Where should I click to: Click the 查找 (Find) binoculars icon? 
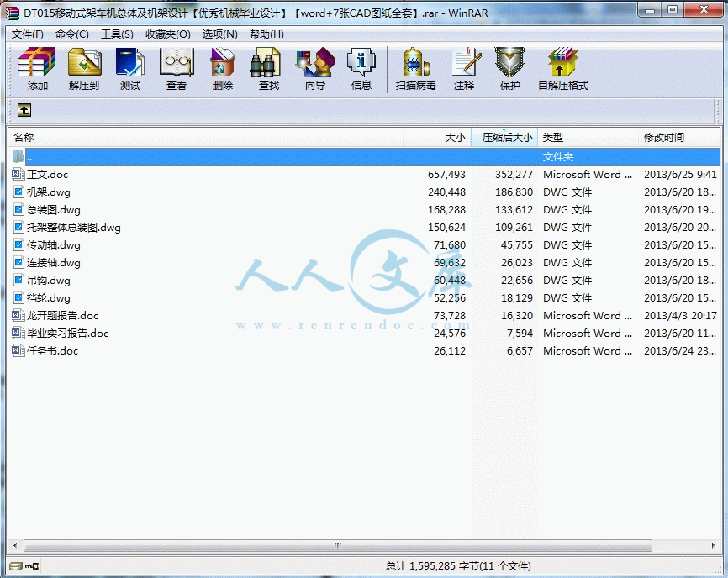(265, 62)
